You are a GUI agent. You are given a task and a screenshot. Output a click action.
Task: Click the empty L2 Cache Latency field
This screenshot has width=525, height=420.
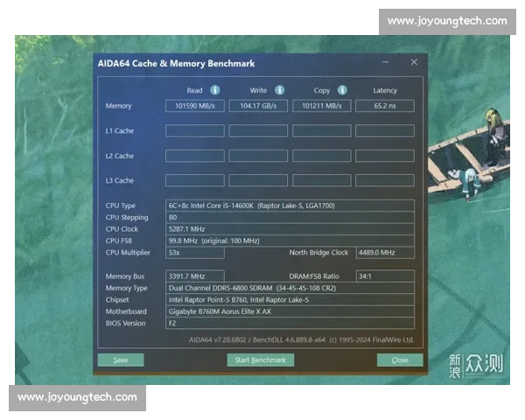(385, 156)
